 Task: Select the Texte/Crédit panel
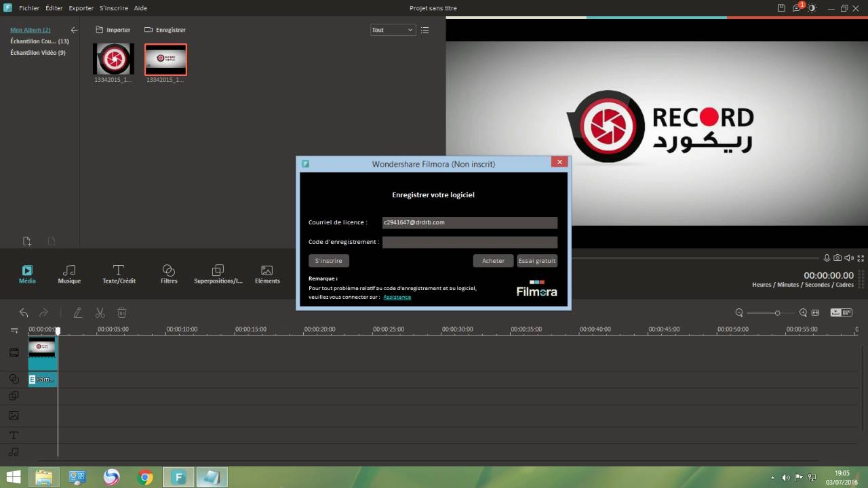coord(119,273)
